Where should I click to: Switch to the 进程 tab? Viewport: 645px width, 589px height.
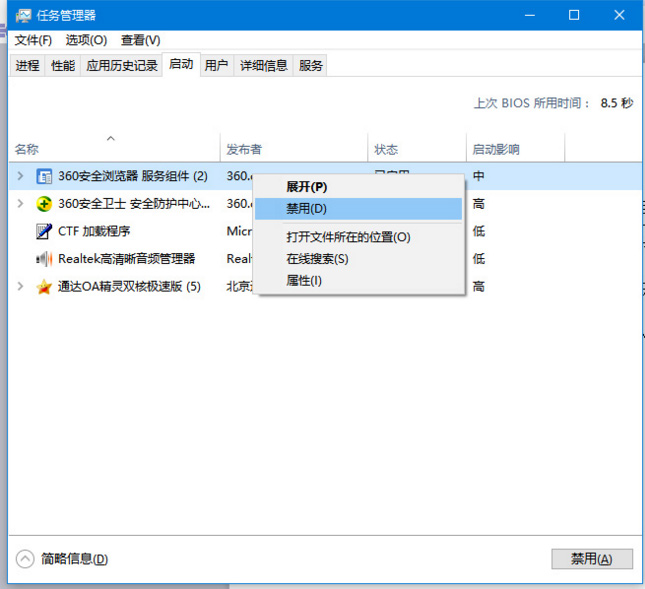pyautogui.click(x=28, y=65)
